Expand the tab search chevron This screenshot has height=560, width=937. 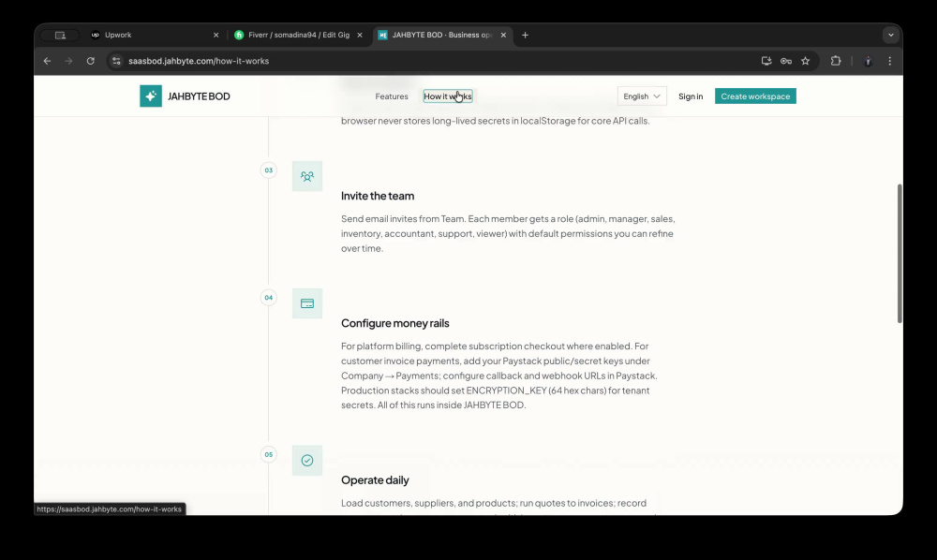891,36
